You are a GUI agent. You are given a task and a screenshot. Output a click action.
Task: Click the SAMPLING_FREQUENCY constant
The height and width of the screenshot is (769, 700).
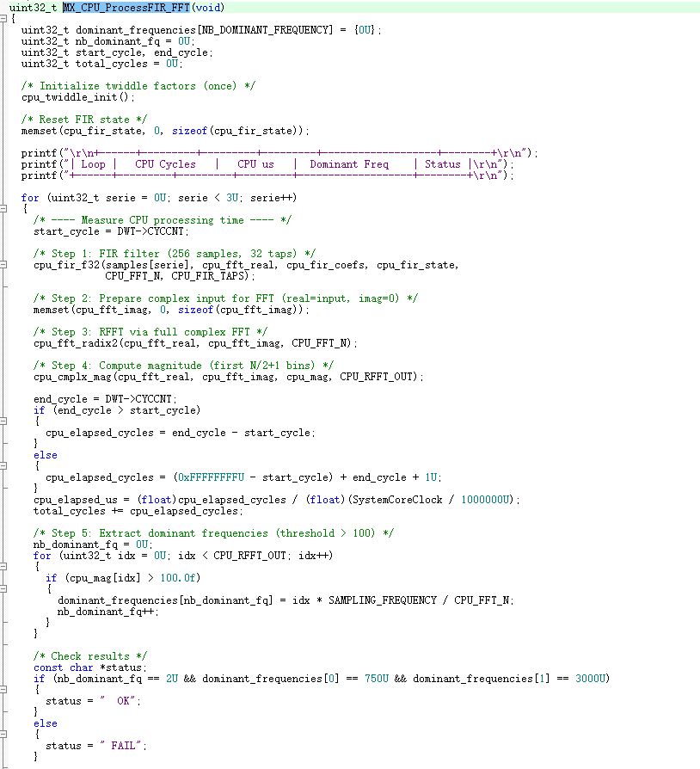click(x=383, y=600)
